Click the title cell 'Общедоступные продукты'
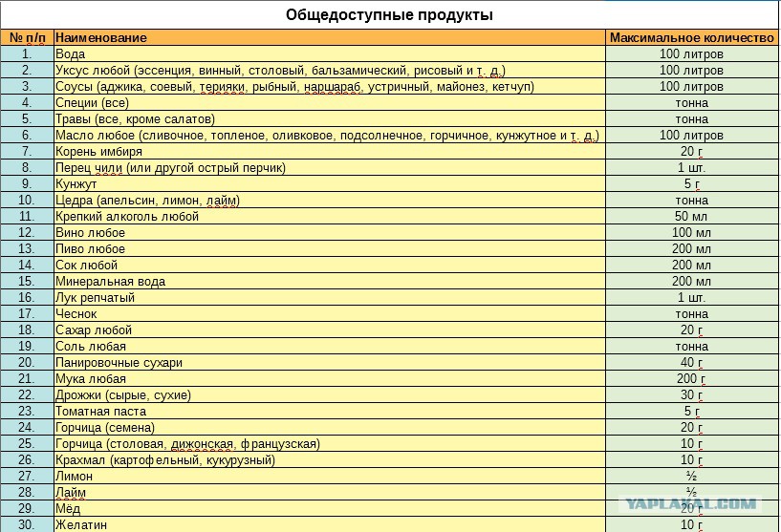 tap(389, 15)
